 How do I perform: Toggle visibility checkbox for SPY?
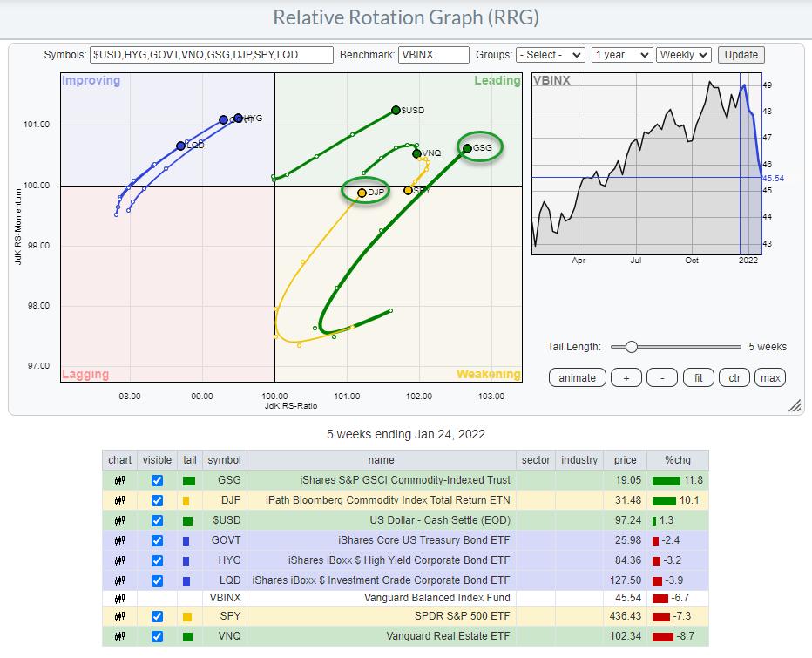point(157,618)
